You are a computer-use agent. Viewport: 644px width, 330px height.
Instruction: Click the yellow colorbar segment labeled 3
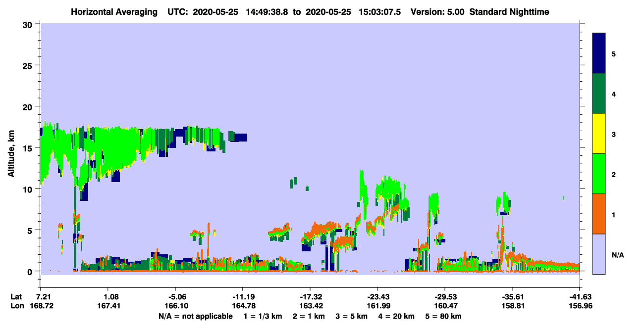[x=599, y=134]
